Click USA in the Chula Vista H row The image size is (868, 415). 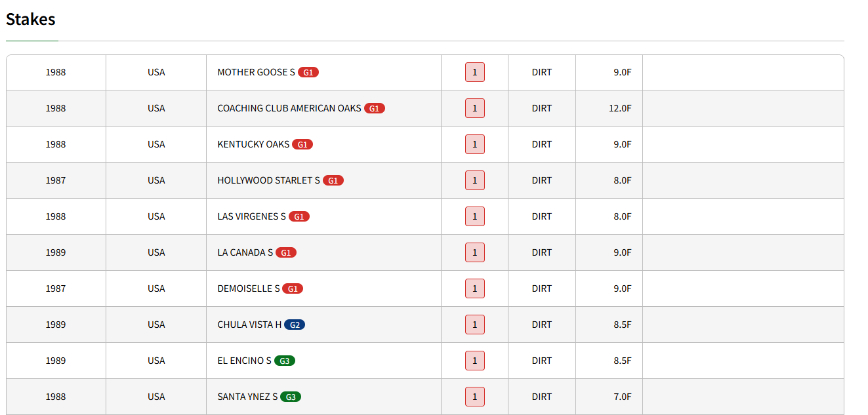156,325
